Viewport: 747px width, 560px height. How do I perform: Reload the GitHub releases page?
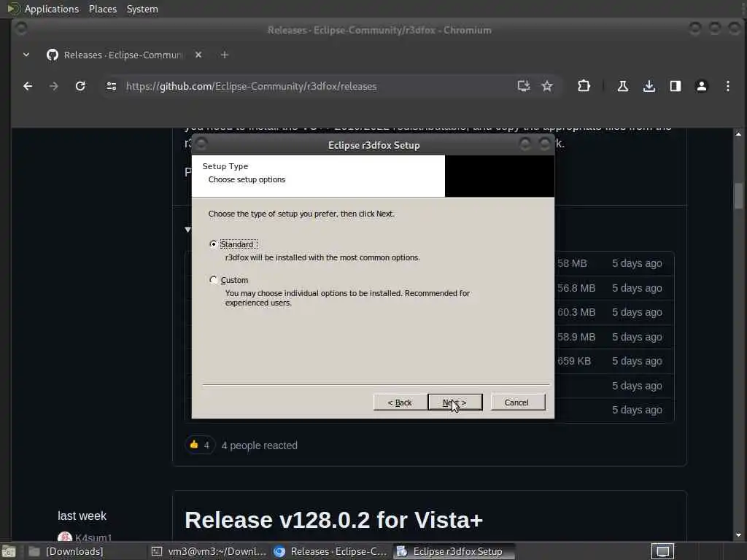pyautogui.click(x=80, y=86)
